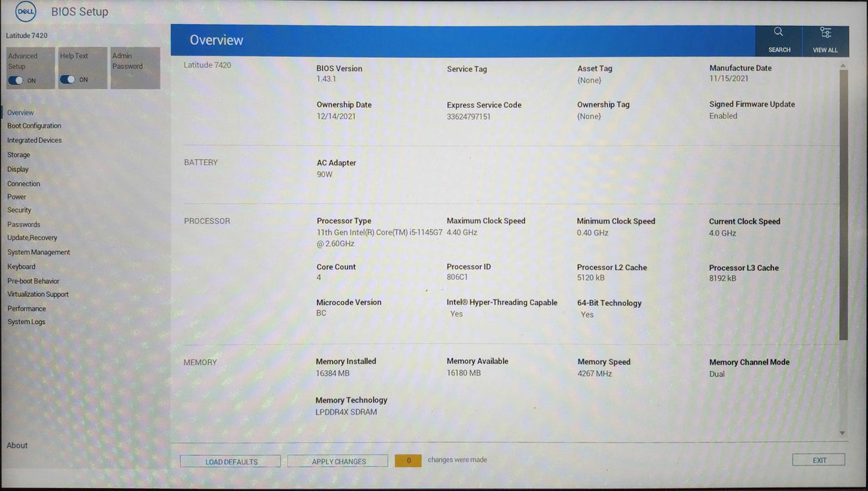This screenshot has width=868, height=491.
Task: Go to Storage settings
Action: tap(19, 155)
